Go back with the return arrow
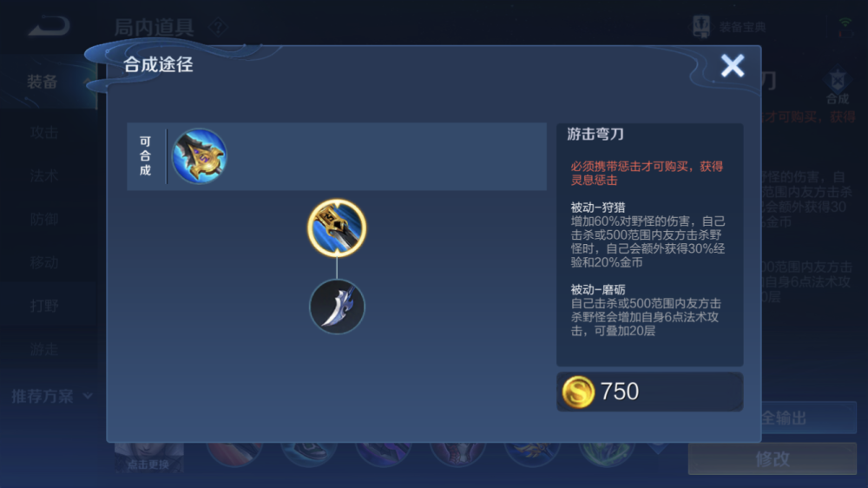Image resolution: width=868 pixels, height=488 pixels. [x=49, y=26]
